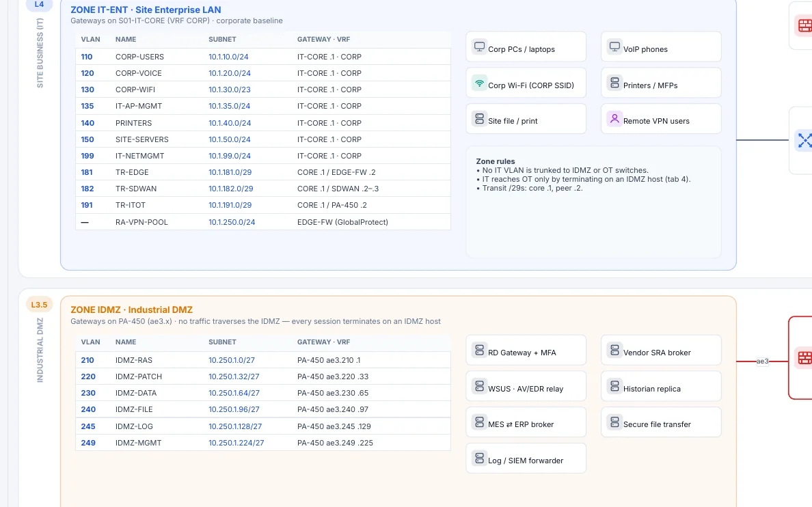Click the IDMZ-LOG name cell
Viewport: 812px width, 507px height.
134,426
